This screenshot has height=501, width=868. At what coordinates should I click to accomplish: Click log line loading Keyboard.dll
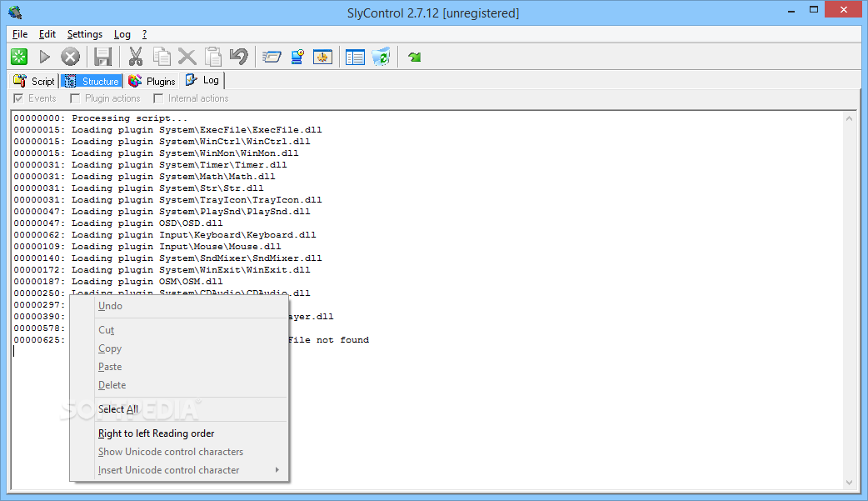(x=165, y=234)
